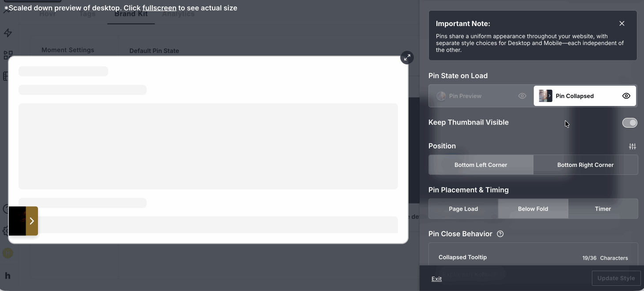Image resolution: width=644 pixels, height=291 pixels.
Task: Switch the Keep Thumbnail Visible toggle
Action: coord(629,123)
